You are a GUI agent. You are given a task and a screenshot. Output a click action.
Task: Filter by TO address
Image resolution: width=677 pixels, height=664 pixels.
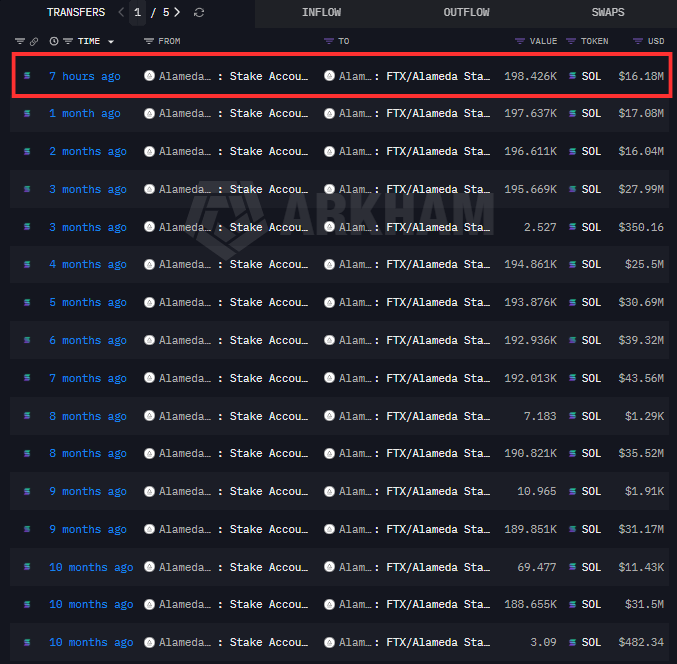329,41
